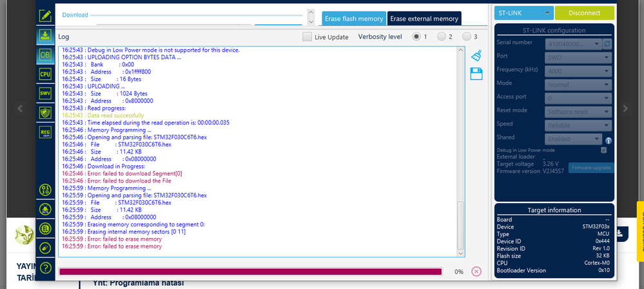Click the Device ID 0x444 value

pyautogui.click(x=603, y=241)
